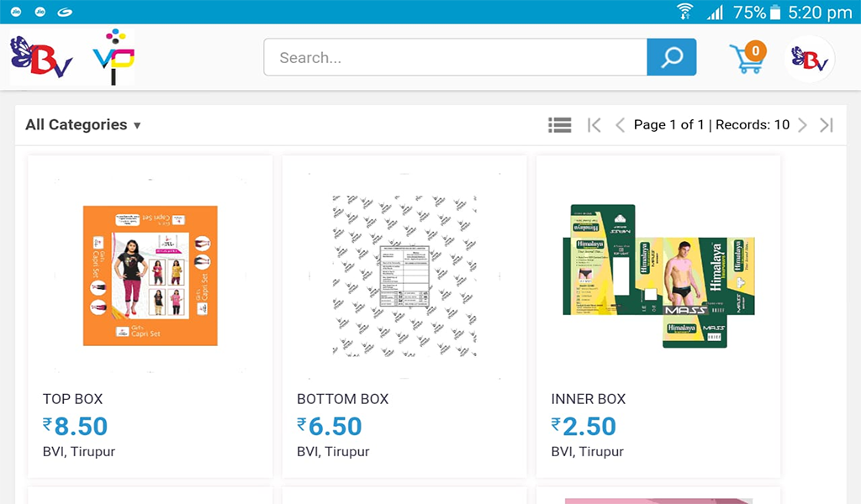This screenshot has width=861, height=504.
Task: Click the ₹6.50 price
Action: point(330,426)
